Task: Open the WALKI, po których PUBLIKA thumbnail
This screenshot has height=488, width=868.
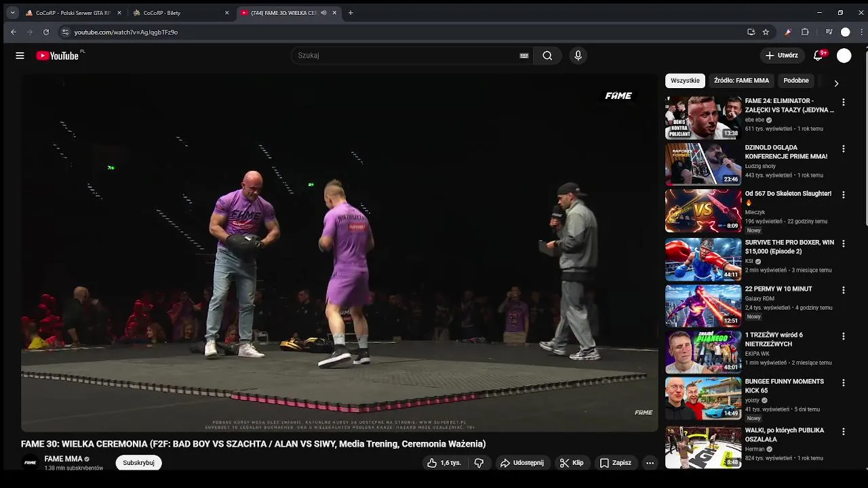Action: [x=703, y=447]
